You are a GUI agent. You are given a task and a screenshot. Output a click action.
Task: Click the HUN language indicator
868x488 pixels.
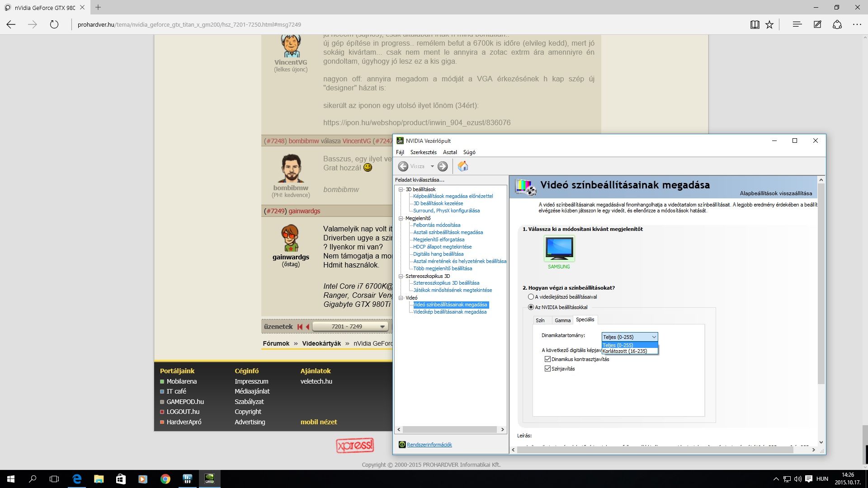click(822, 479)
